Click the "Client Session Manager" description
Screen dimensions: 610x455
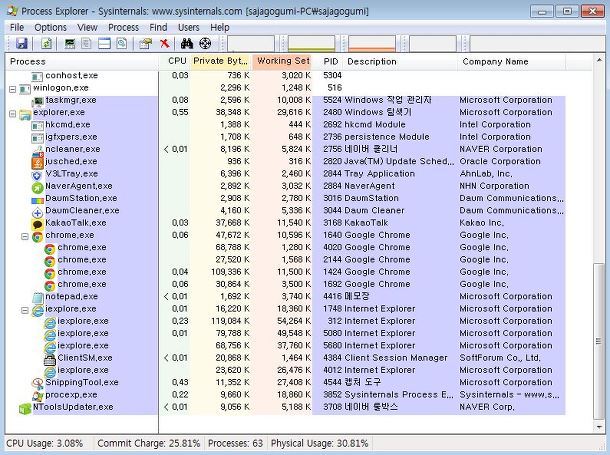coord(396,358)
